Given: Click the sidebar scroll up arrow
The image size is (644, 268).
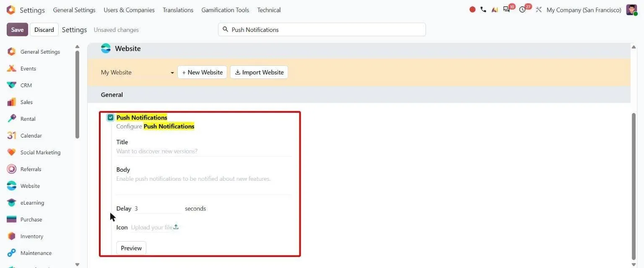Looking at the screenshot, I should tap(77, 47).
